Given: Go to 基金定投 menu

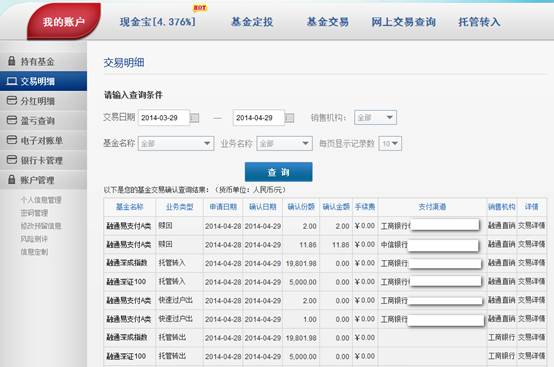Looking at the screenshot, I should click(x=252, y=22).
